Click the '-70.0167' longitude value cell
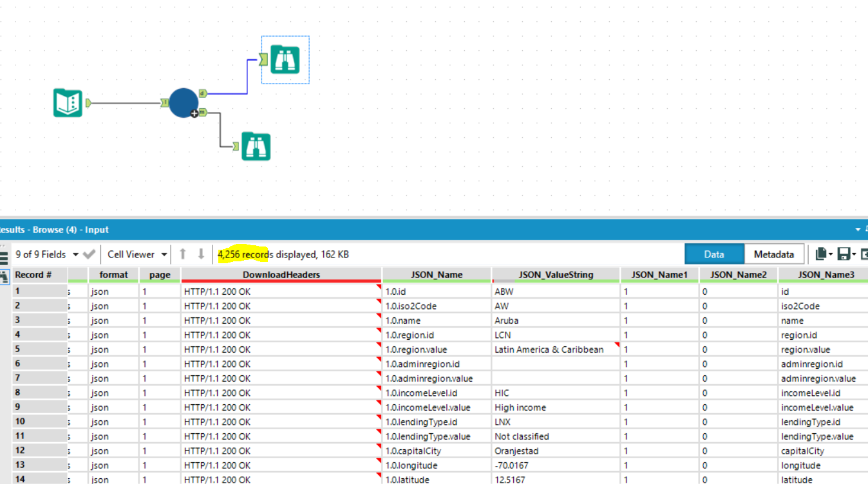This screenshot has height=484, width=868. point(556,465)
